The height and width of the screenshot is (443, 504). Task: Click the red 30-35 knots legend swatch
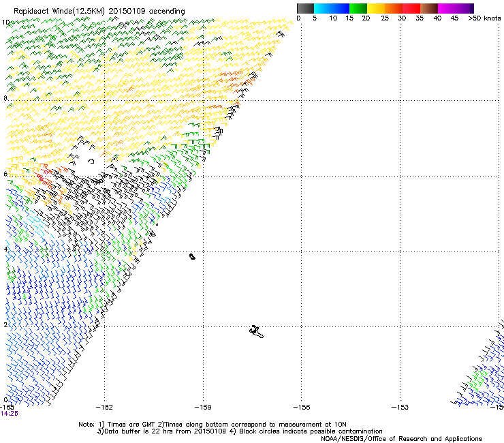[411, 8]
